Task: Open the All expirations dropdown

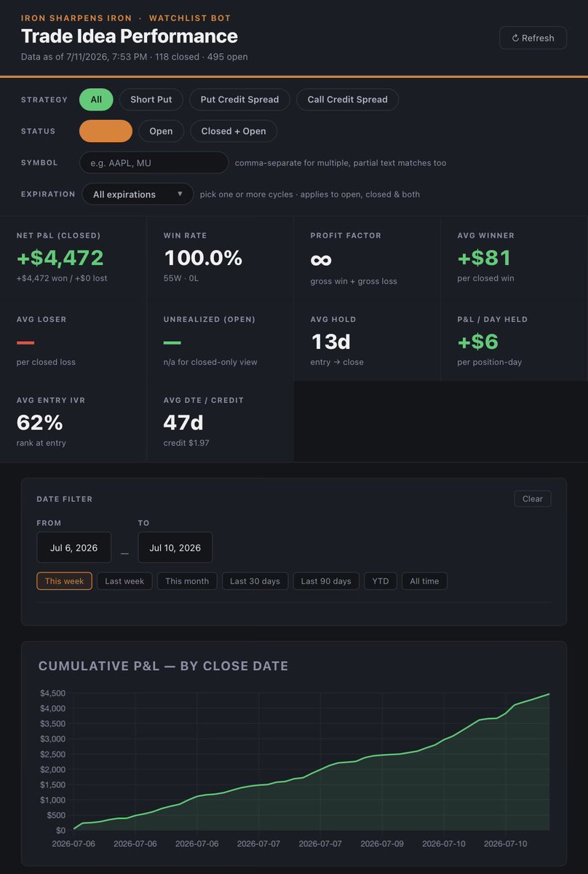Action: click(138, 194)
